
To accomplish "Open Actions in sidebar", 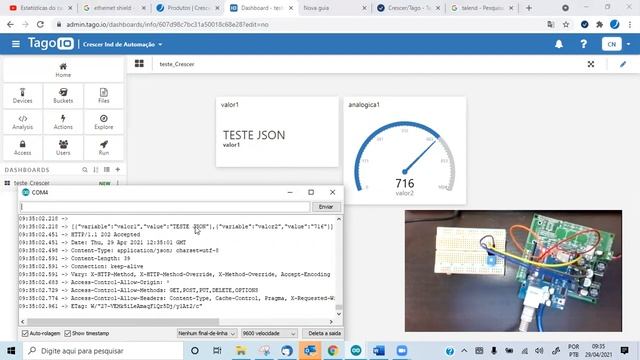I will tap(63, 122).
